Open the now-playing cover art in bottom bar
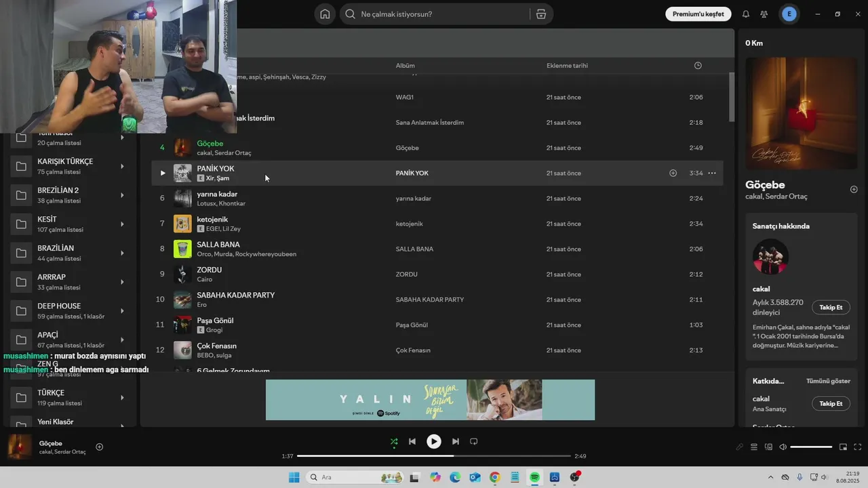The height and width of the screenshot is (488, 868). pos(20,447)
